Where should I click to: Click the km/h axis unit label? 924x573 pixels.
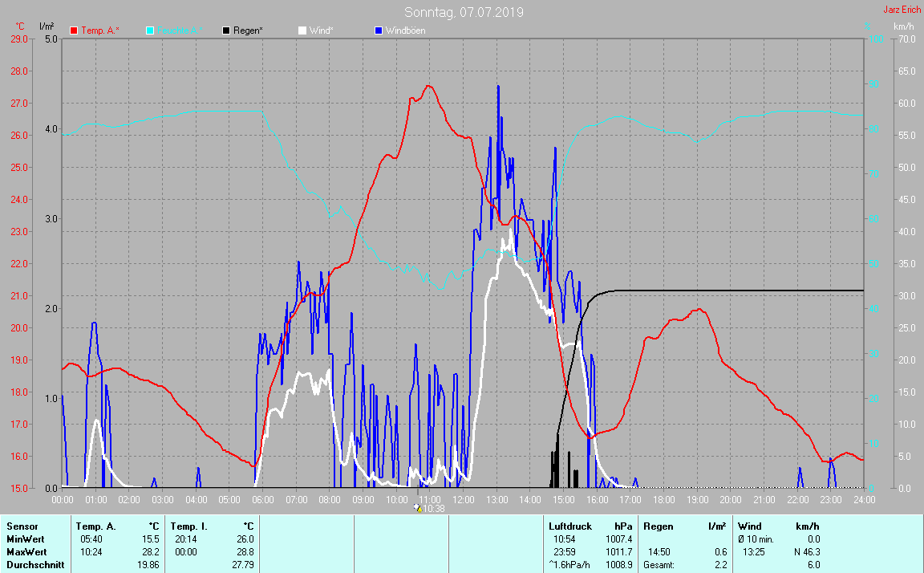[x=904, y=26]
